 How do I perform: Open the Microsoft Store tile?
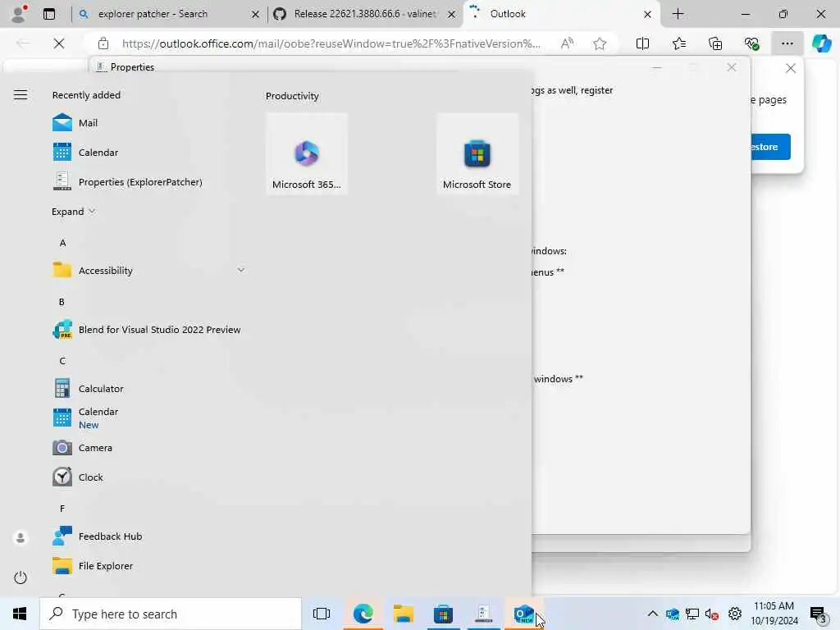pos(477,153)
